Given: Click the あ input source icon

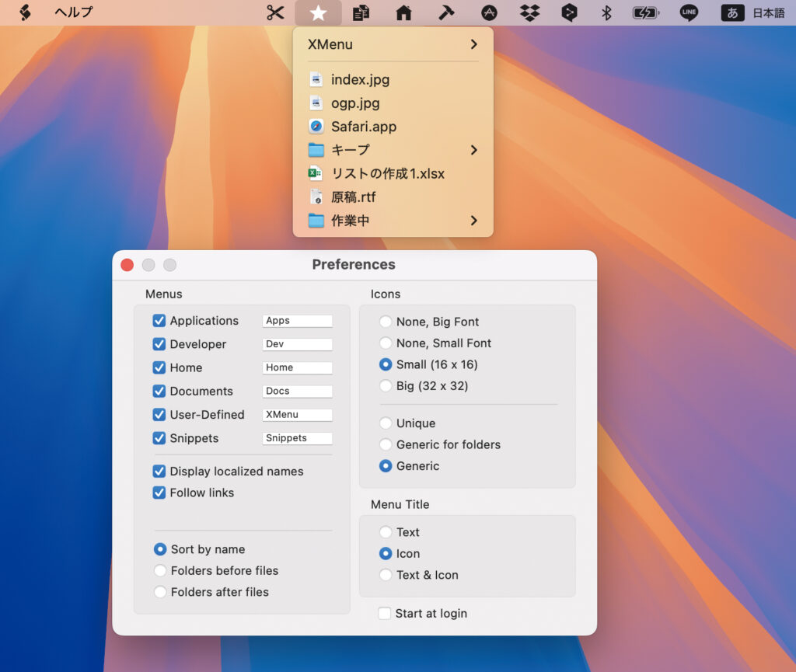Looking at the screenshot, I should pyautogui.click(x=732, y=12).
